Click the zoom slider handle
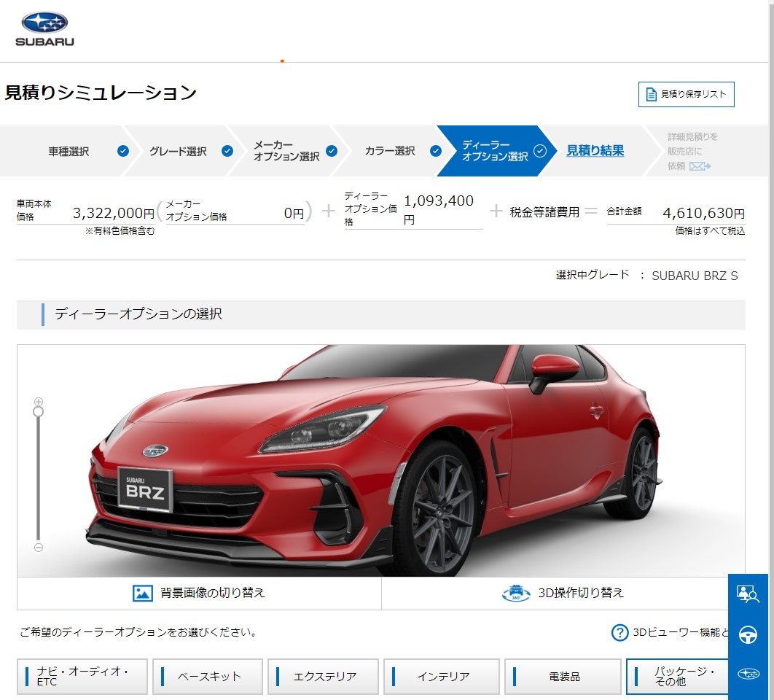 [38, 412]
